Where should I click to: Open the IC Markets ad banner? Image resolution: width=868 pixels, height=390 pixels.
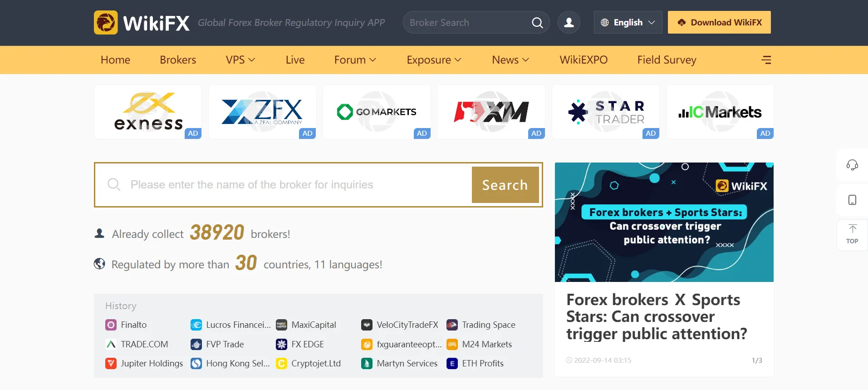point(720,112)
